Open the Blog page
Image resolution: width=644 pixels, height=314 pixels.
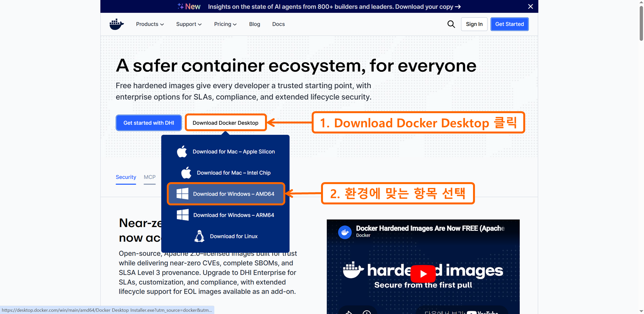254,24
